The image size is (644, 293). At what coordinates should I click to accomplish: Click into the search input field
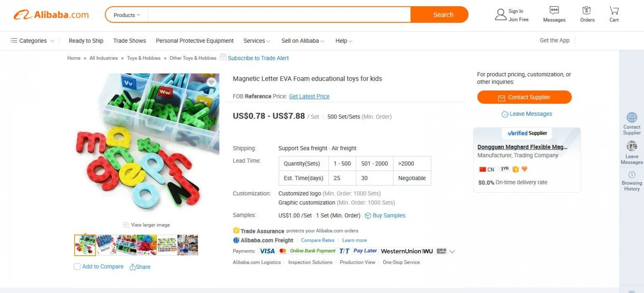[x=279, y=15]
